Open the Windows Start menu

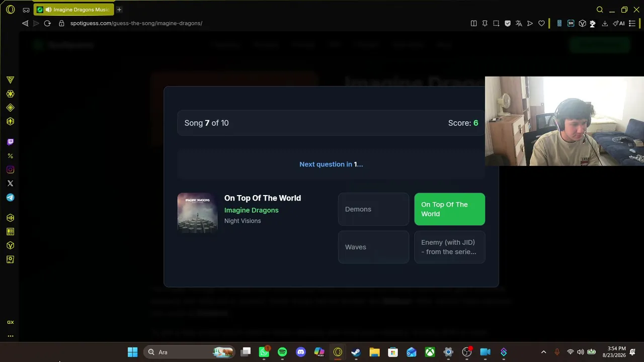132,352
